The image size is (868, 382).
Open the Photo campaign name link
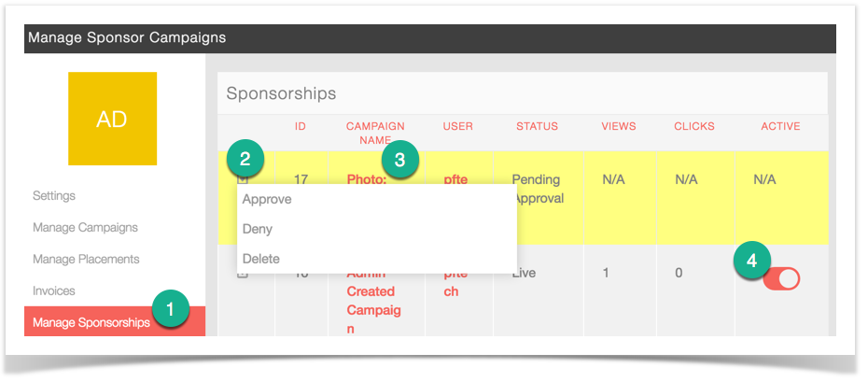pos(367,177)
